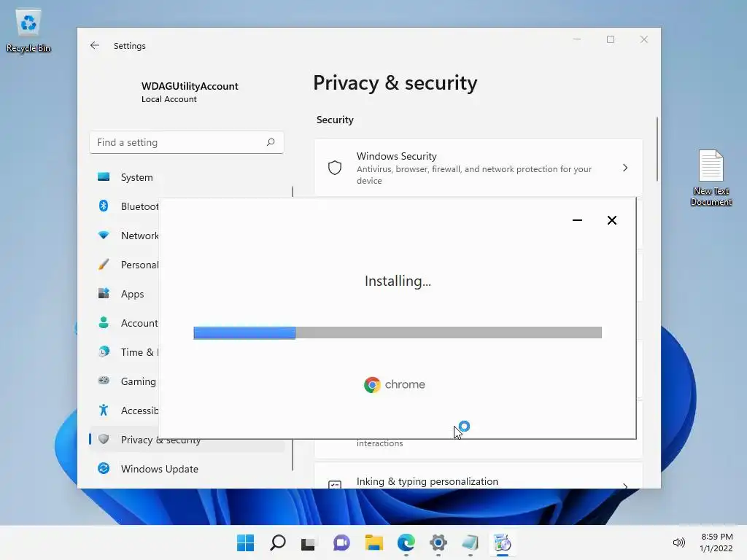This screenshot has width=747, height=560.
Task: Close the Settings window
Action: [643, 39]
